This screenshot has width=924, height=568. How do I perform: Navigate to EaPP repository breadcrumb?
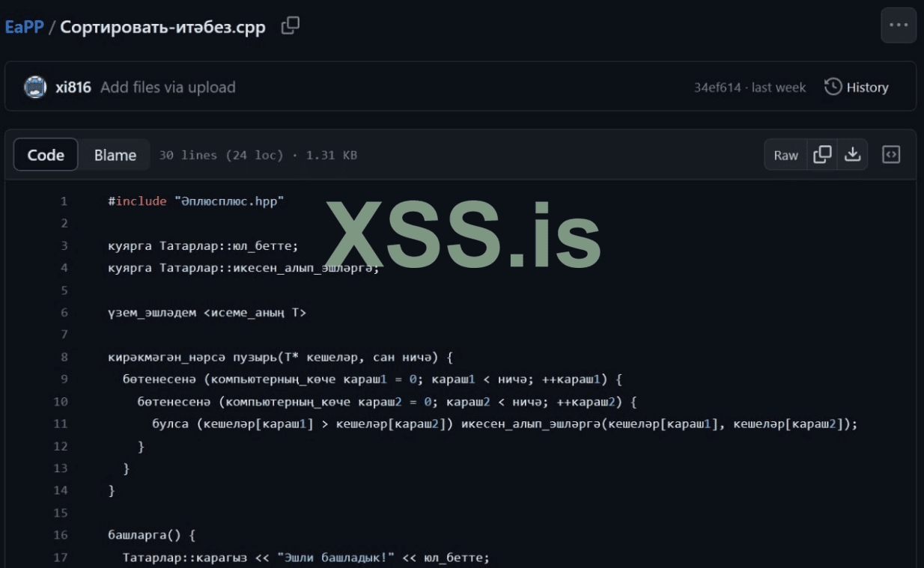coord(24,28)
